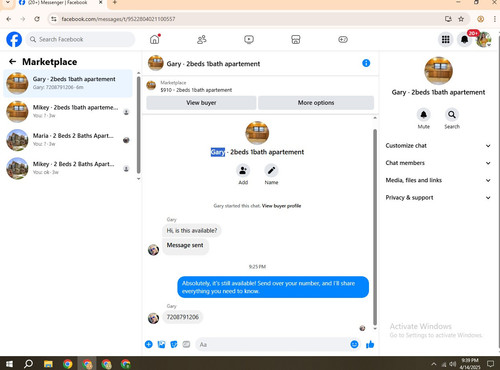Edit the chat Name pencil icon

pos(271,171)
